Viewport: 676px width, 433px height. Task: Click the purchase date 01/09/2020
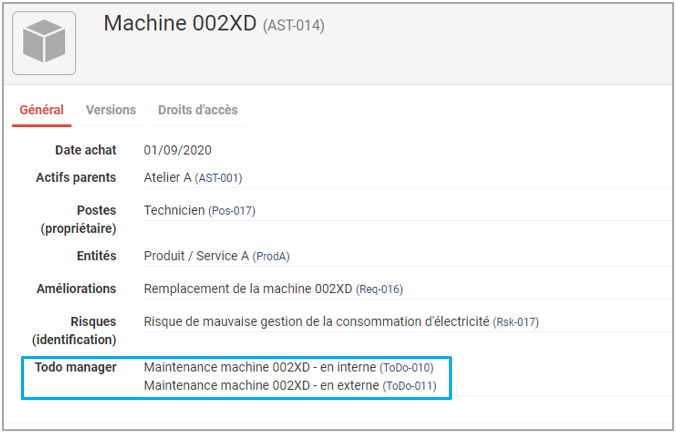pyautogui.click(x=178, y=150)
